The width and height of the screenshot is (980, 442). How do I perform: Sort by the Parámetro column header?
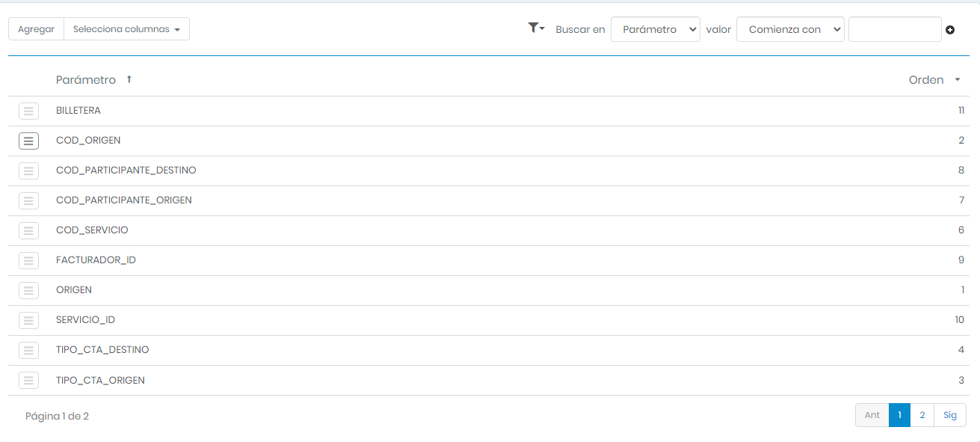86,80
